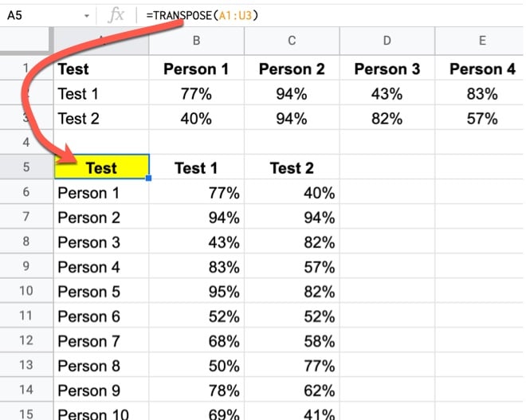Select column C header
This screenshot has height=420, width=526.
(292, 41)
